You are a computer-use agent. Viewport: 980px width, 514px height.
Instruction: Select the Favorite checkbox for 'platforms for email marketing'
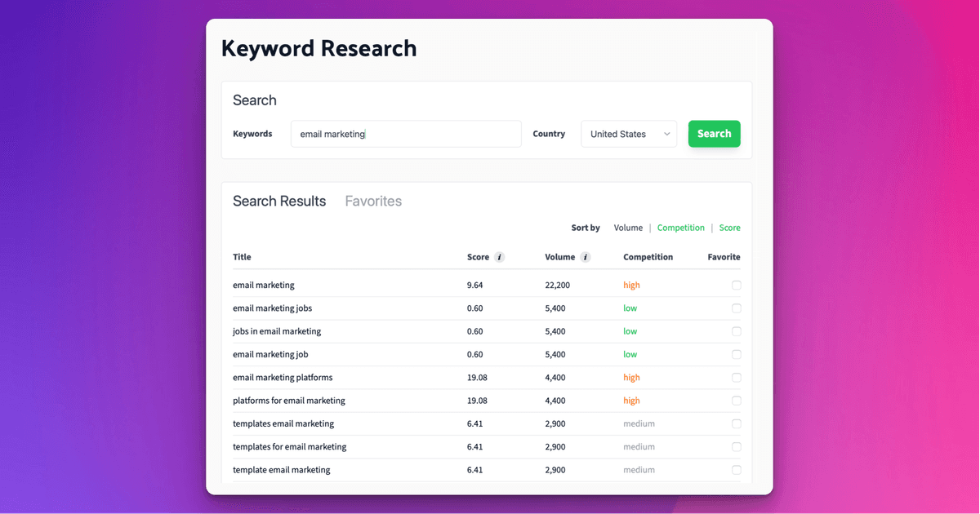point(737,401)
